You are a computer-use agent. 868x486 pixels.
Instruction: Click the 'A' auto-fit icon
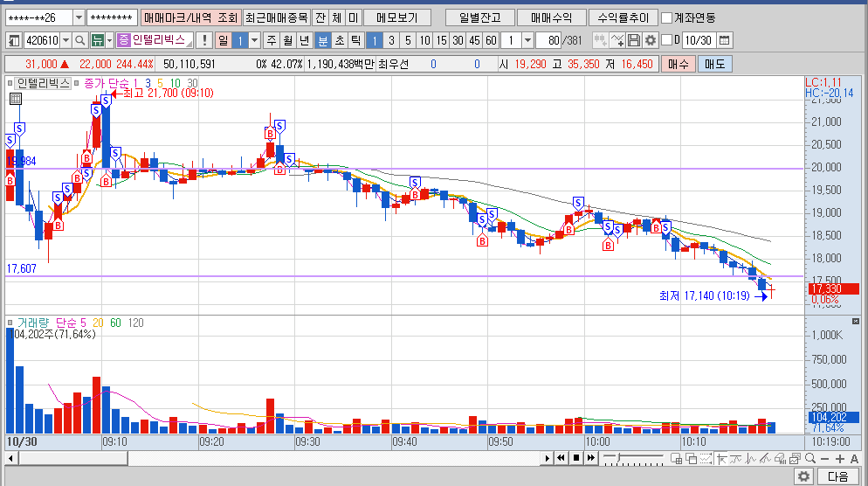(x=854, y=459)
